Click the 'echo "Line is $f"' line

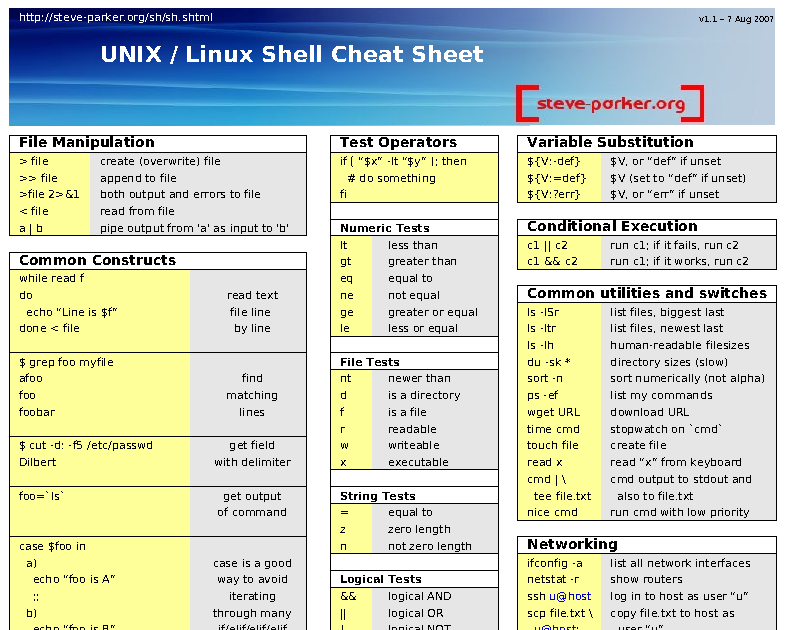tap(71, 312)
